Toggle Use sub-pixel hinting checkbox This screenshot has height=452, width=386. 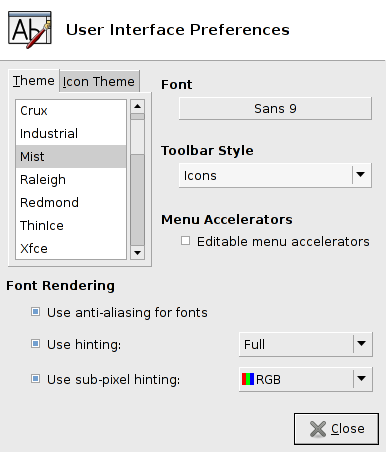35,379
